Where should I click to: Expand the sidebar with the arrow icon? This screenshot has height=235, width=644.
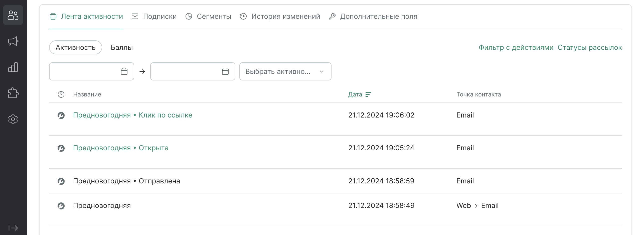point(13,228)
